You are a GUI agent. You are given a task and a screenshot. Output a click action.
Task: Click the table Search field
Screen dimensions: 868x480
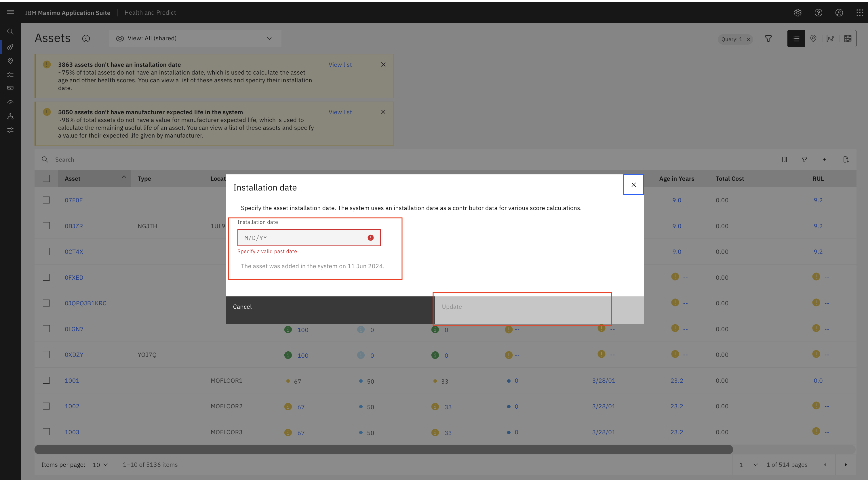404,160
